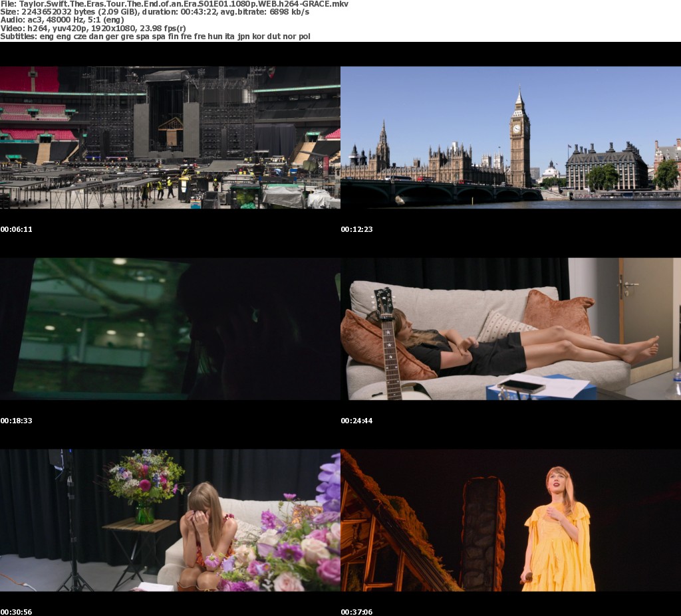The height and width of the screenshot is (616, 681).
Task: Click the File name line in header
Action: coord(174,4)
